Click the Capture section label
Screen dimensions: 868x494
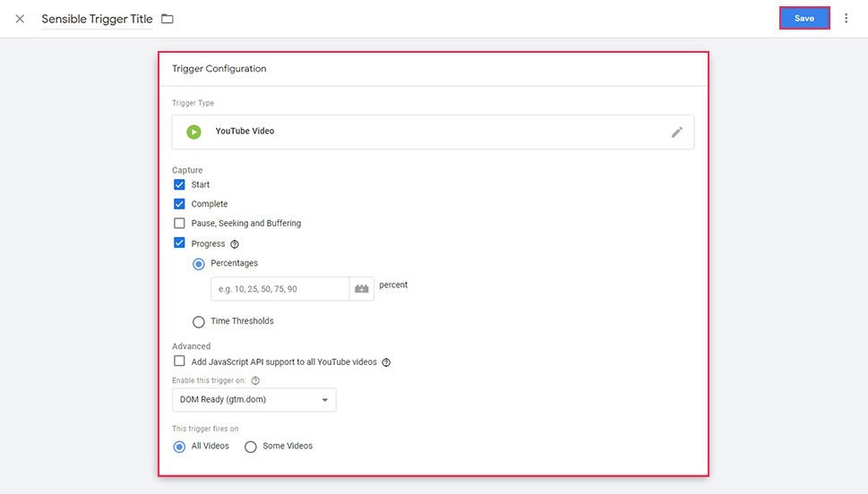pos(187,170)
